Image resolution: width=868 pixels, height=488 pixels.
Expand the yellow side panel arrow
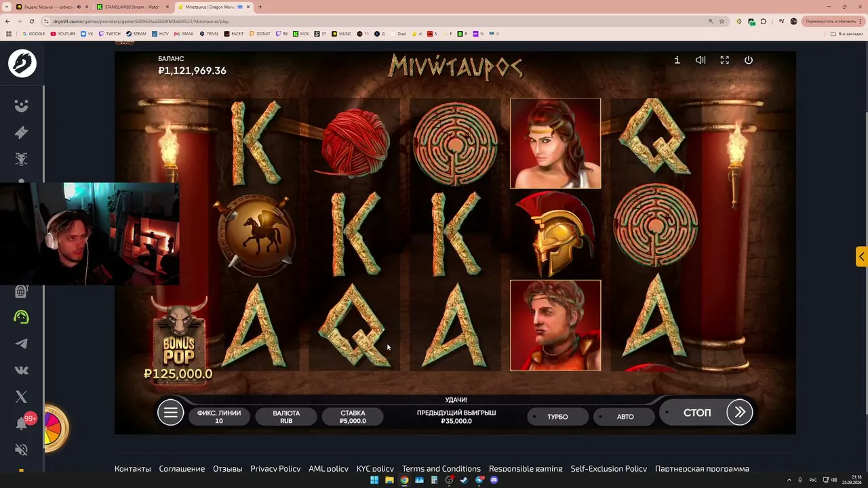click(x=861, y=257)
